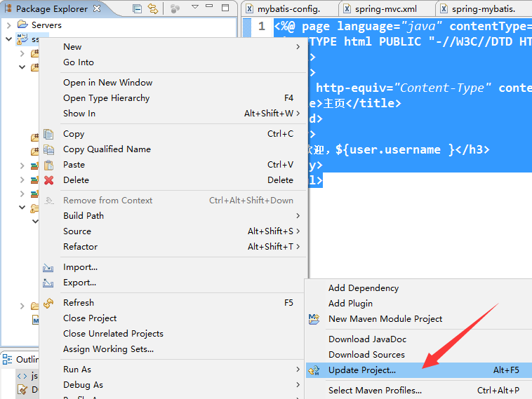
Task: Click the Copy menu icon
Action: (48, 134)
